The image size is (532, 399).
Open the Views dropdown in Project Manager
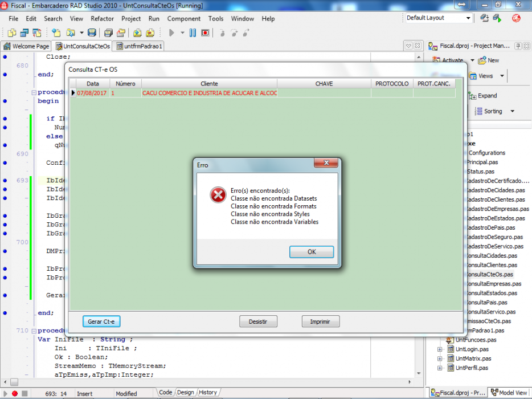pyautogui.click(x=502, y=76)
